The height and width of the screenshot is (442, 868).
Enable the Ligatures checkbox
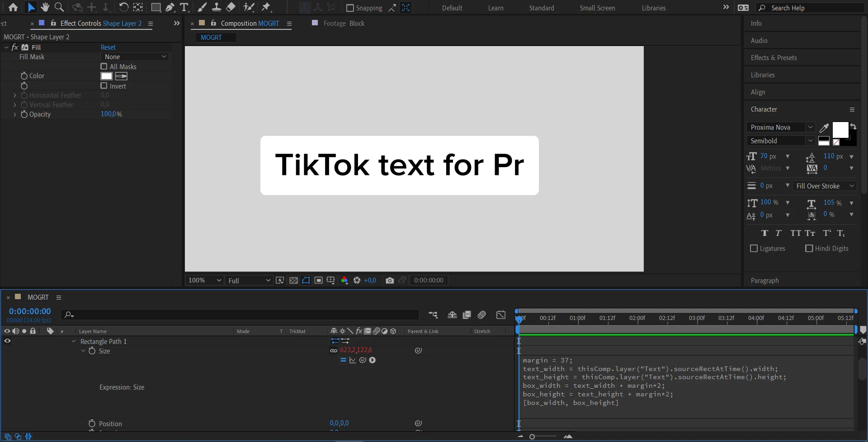click(x=754, y=249)
